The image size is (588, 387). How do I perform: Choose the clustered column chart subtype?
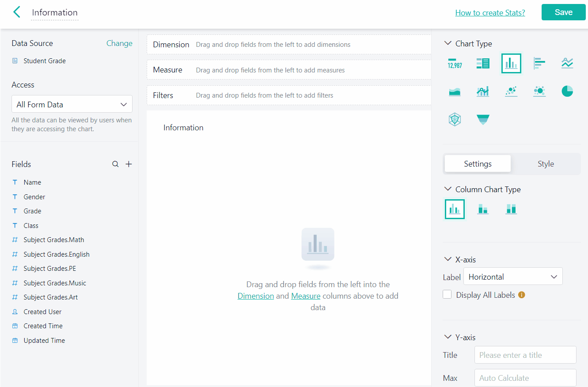455,209
